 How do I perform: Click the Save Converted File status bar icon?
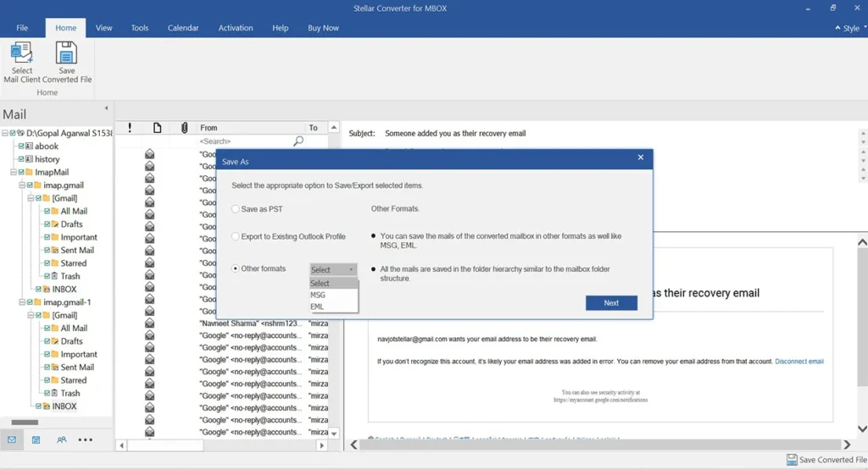[x=792, y=460]
